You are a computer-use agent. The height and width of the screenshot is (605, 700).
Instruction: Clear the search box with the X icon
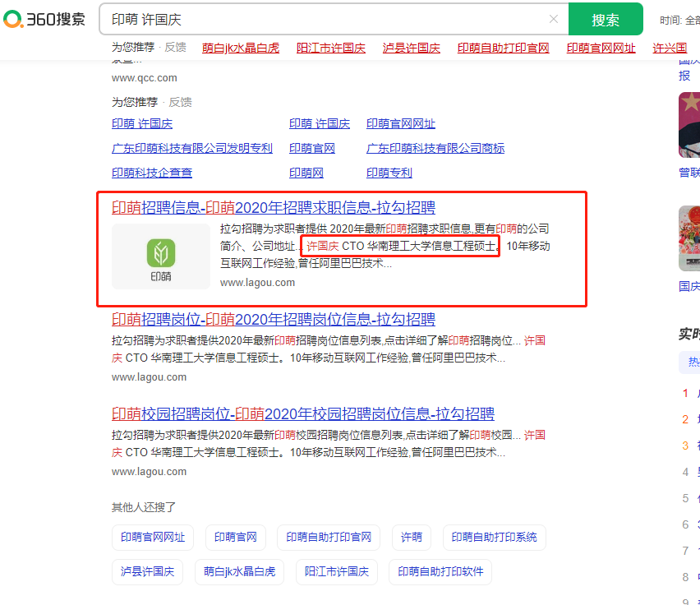[x=554, y=20]
